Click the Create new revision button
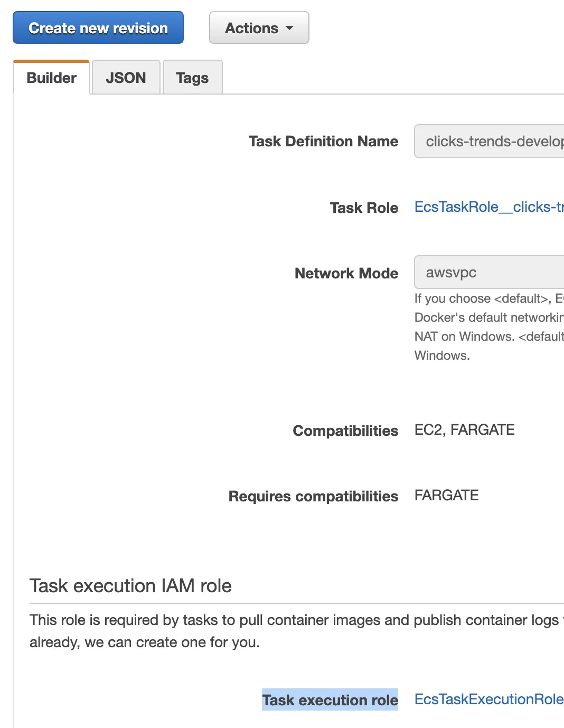Screen dimensions: 564x728 click(x=98, y=28)
